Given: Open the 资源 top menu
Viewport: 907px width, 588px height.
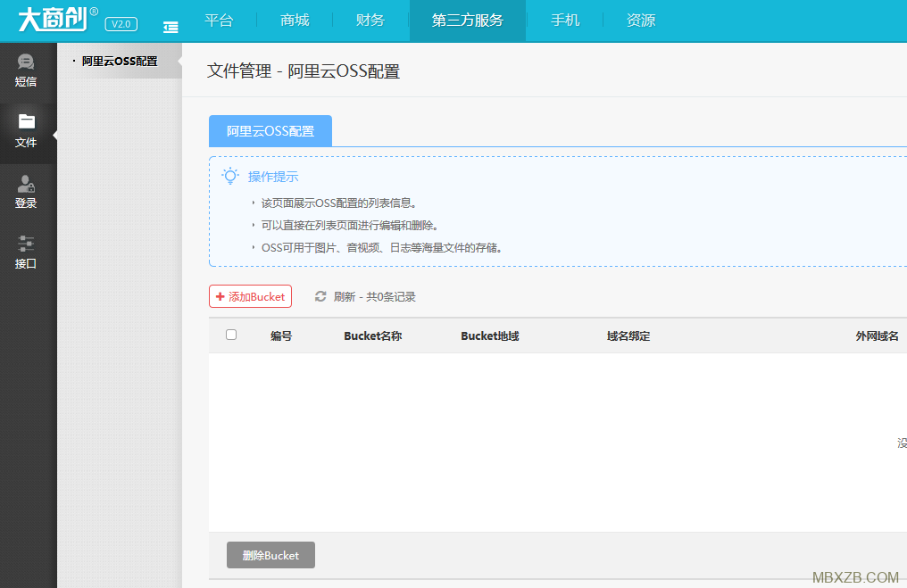Looking at the screenshot, I should (641, 21).
